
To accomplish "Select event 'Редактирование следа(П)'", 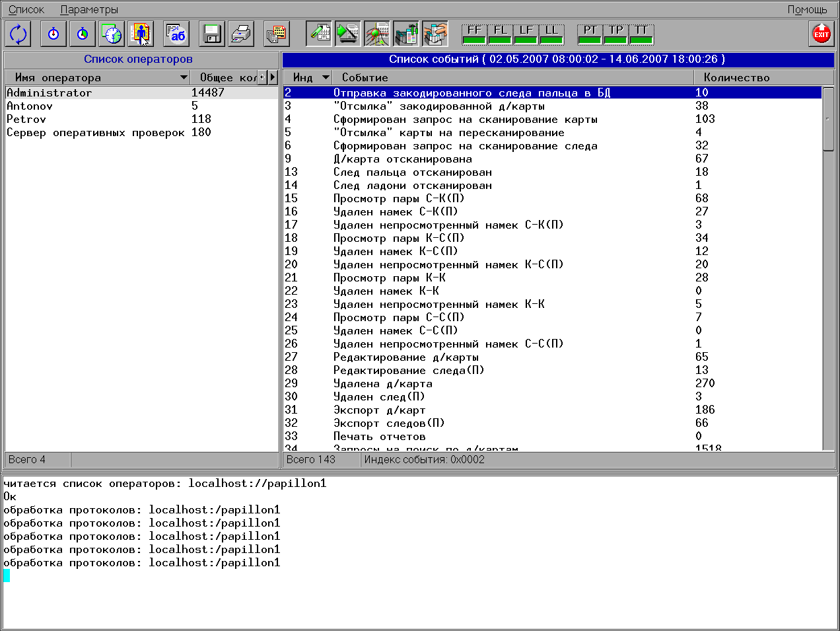I will [553, 370].
